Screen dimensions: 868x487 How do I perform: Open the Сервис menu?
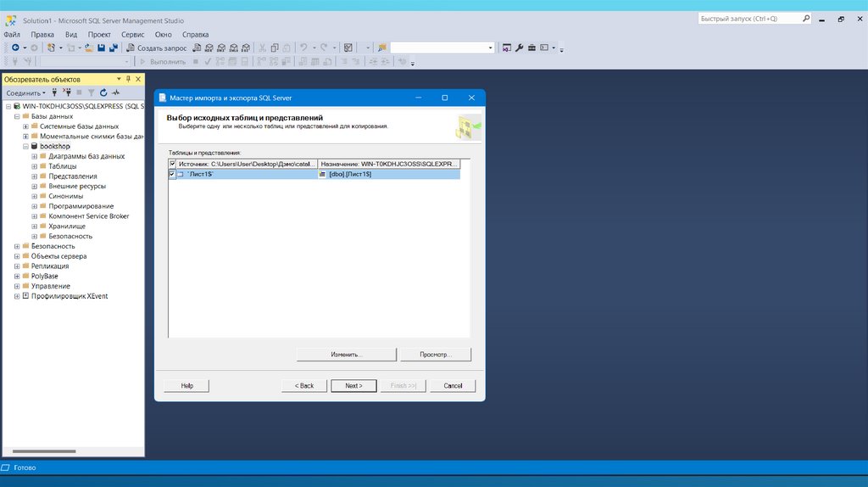click(x=133, y=34)
